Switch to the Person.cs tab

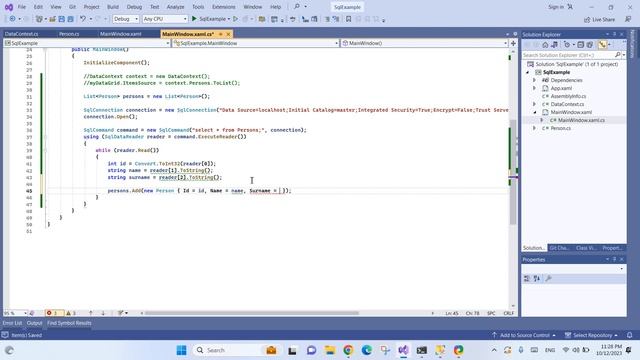[x=69, y=34]
